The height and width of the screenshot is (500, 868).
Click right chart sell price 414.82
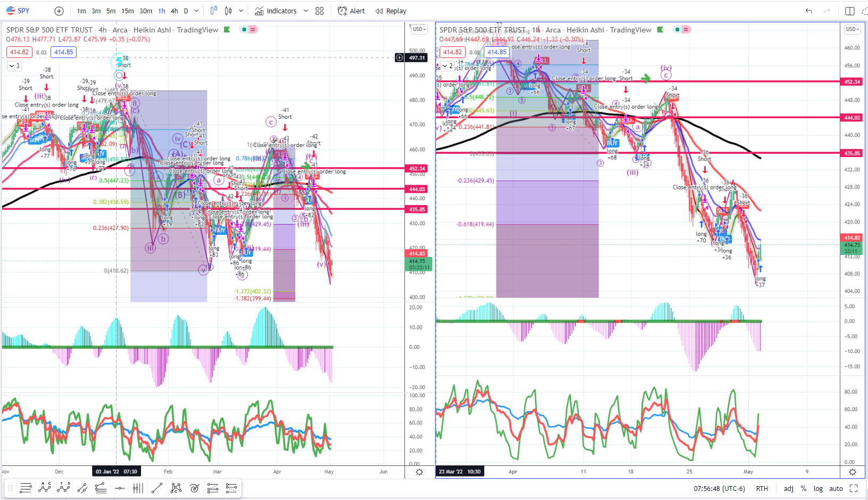[x=452, y=52]
